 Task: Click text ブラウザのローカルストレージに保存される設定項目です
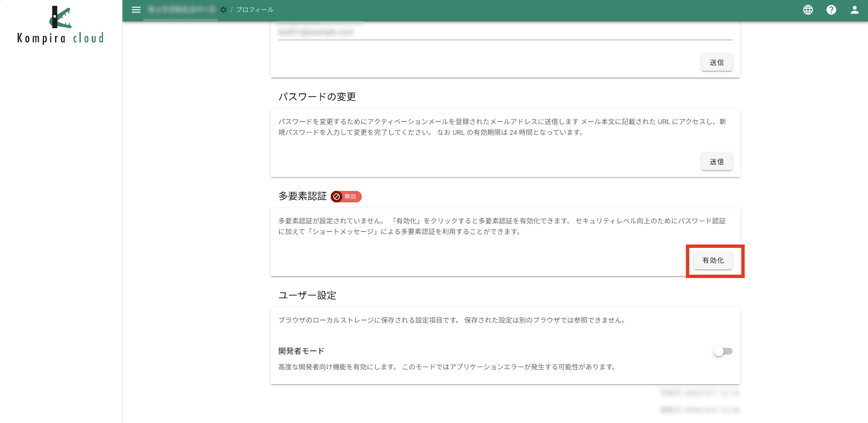pos(369,320)
